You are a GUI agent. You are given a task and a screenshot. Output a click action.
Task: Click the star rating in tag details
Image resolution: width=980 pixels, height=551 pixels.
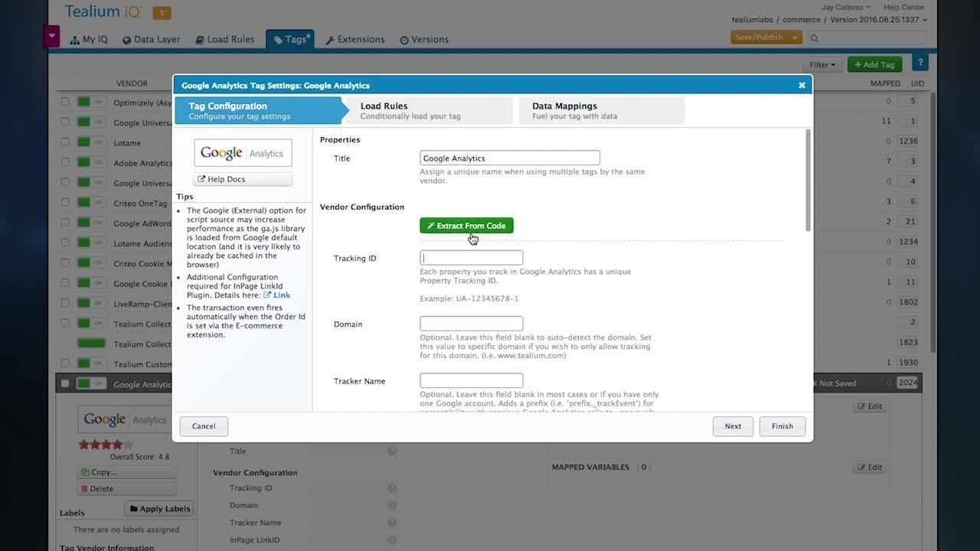tap(106, 445)
